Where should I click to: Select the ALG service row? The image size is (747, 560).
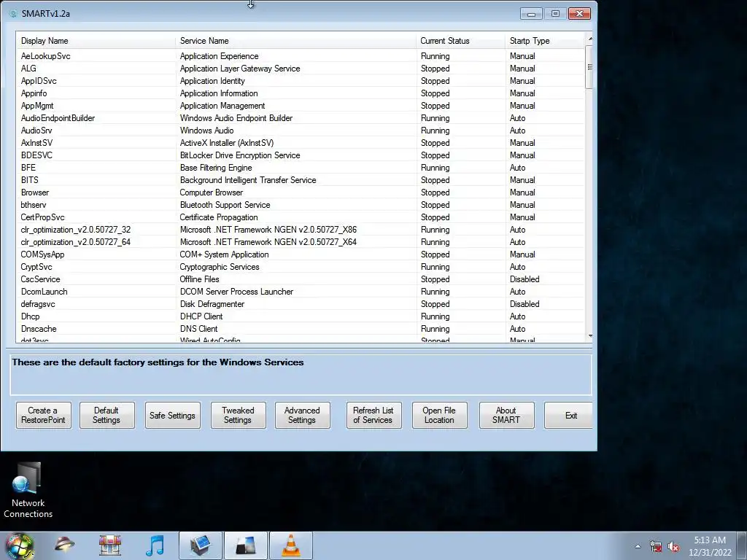[x=300, y=69]
